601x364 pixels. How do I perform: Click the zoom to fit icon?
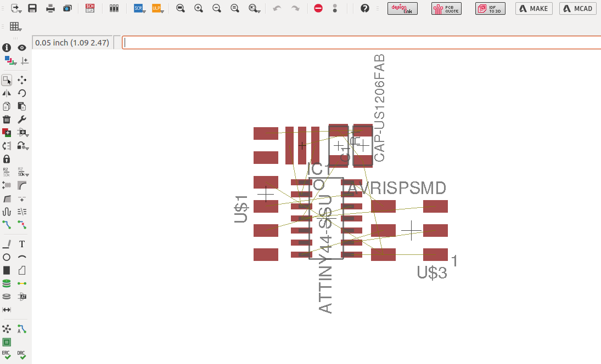[181, 8]
